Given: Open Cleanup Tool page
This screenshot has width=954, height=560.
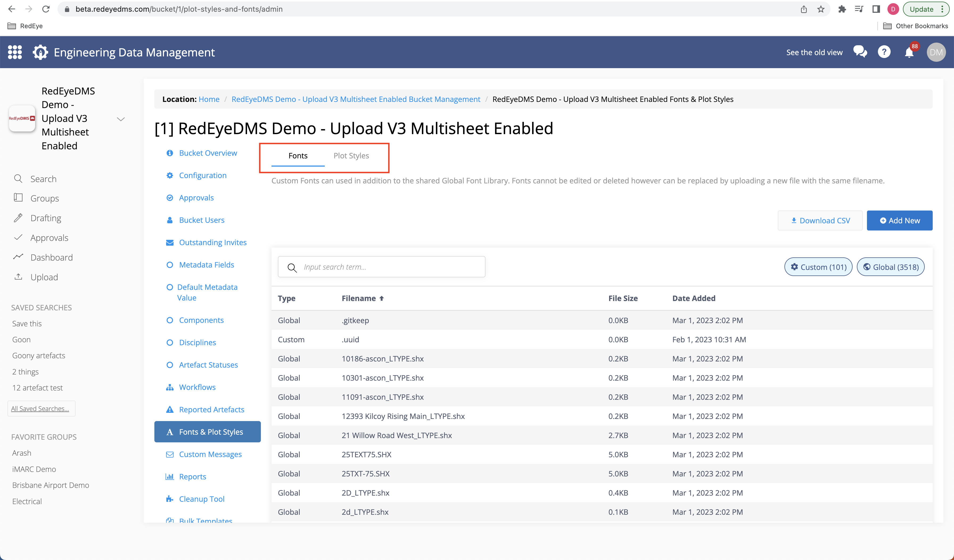Looking at the screenshot, I should point(202,499).
